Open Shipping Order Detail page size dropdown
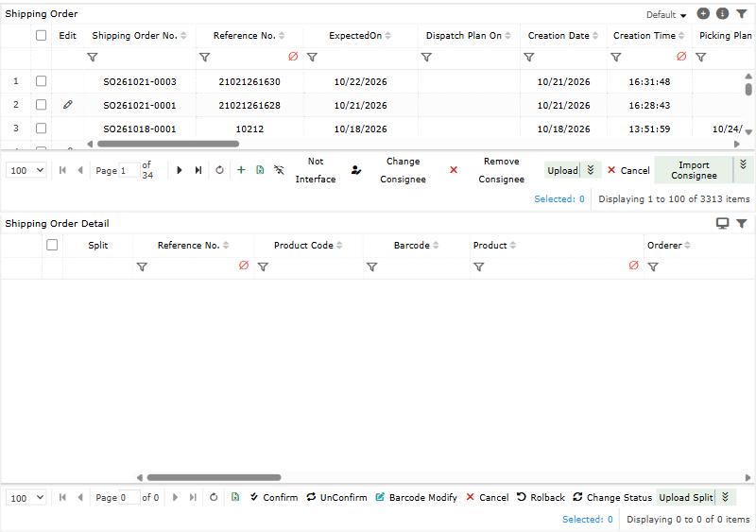The width and height of the screenshot is (756, 532). click(x=26, y=497)
